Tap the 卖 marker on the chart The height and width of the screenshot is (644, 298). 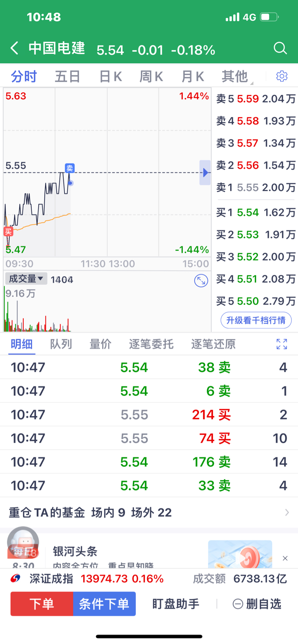click(69, 168)
